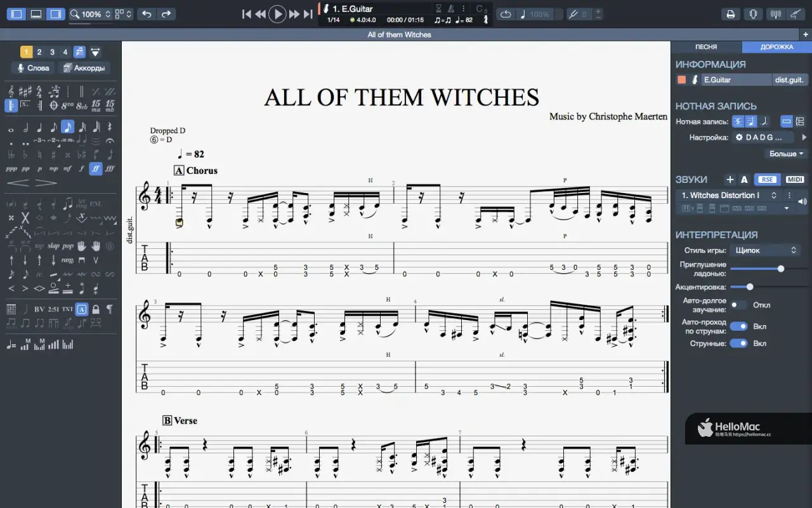Set dynamic to ppp
This screenshot has height=508, width=812.
(11, 169)
